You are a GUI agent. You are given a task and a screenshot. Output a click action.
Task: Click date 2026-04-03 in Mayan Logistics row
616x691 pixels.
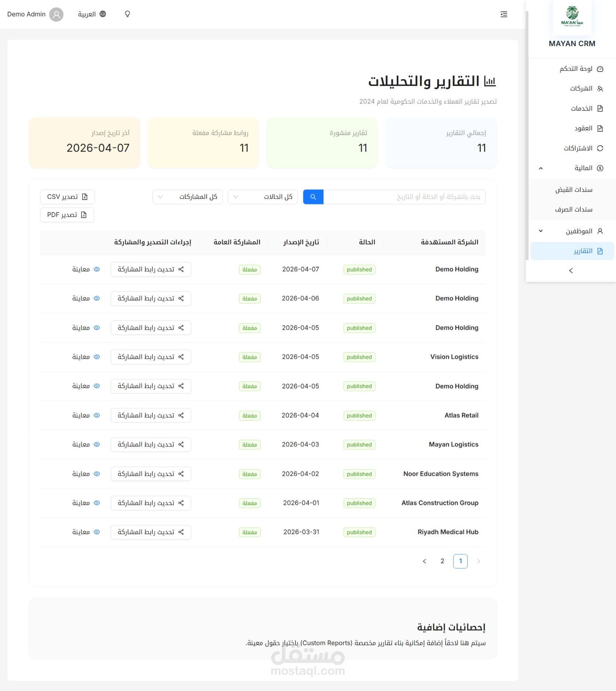point(300,445)
